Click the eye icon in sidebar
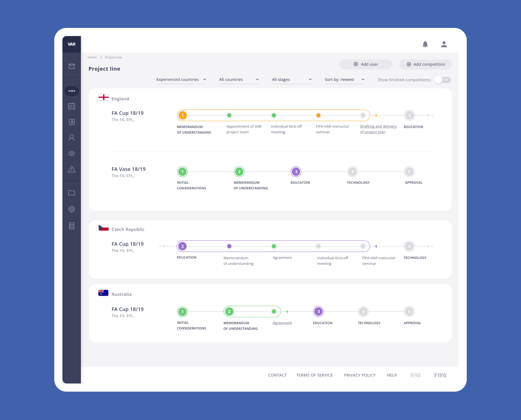 pyautogui.click(x=72, y=153)
